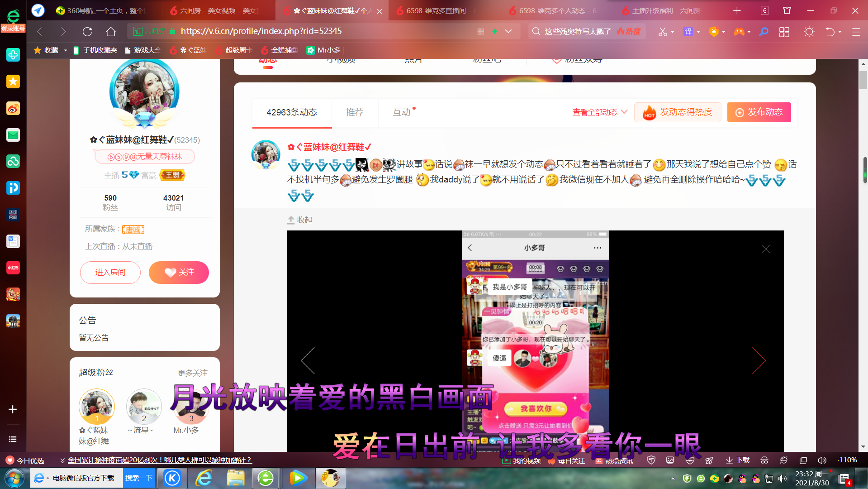Open zoom level 110% control
Viewport: 868px width, 489px height.
[x=848, y=460]
